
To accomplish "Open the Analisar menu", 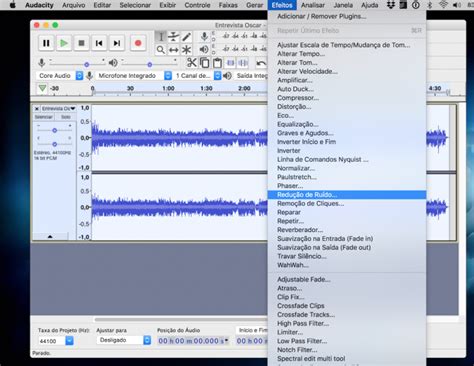I will pyautogui.click(x=313, y=5).
